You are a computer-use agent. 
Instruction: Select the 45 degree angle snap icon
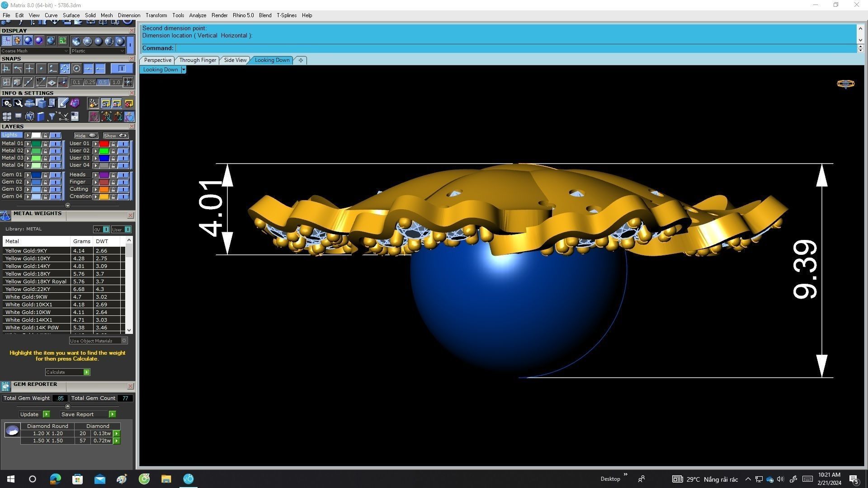[x=41, y=82]
